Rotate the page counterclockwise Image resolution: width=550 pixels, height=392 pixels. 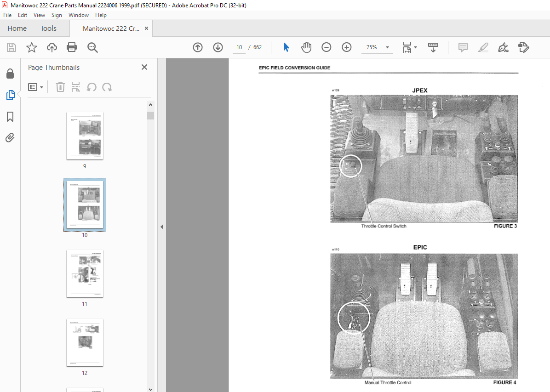92,87
